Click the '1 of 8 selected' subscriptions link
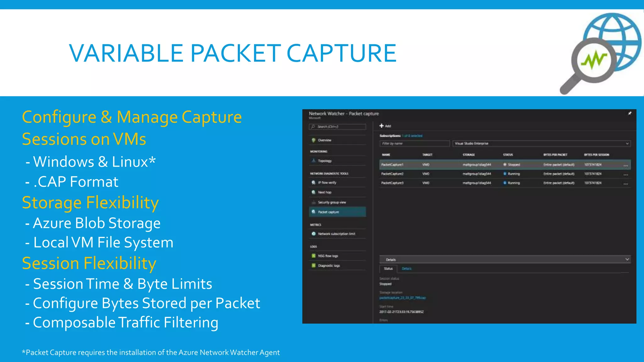This screenshot has height=362, width=644. click(412, 136)
